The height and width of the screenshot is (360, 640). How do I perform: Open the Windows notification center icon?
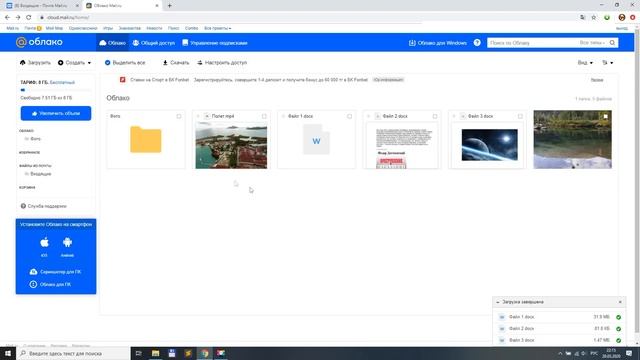pos(629,353)
